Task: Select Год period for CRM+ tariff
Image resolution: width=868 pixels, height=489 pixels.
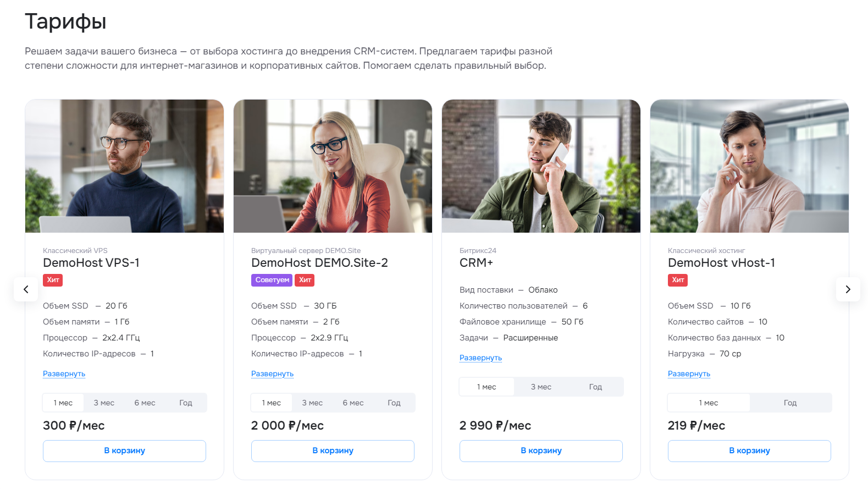Action: [x=595, y=387]
